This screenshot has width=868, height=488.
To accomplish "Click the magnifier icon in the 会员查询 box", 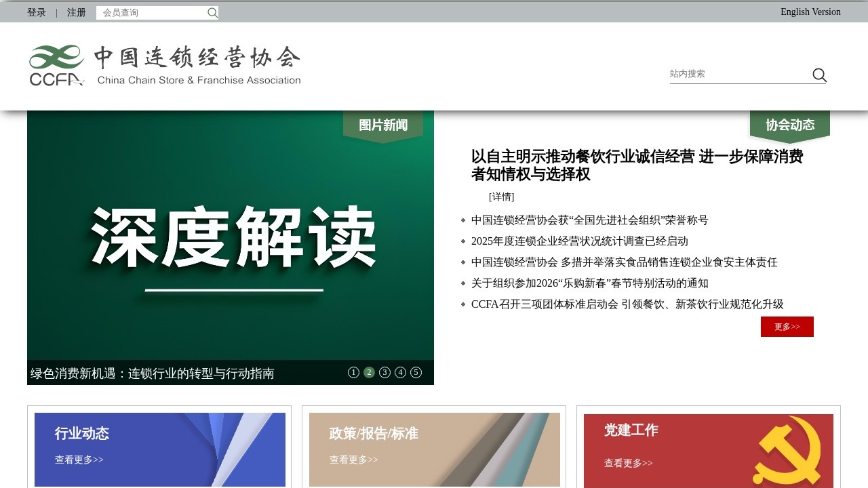I will 212,12.
